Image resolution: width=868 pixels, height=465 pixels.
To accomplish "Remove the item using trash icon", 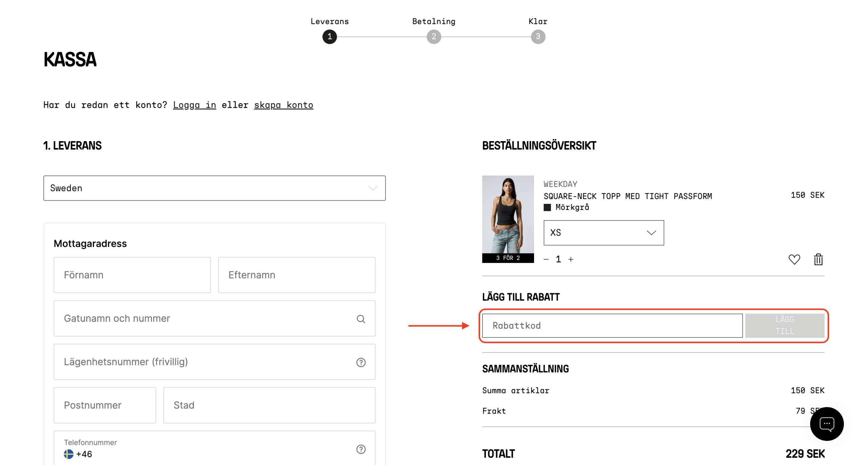I will coord(818,259).
